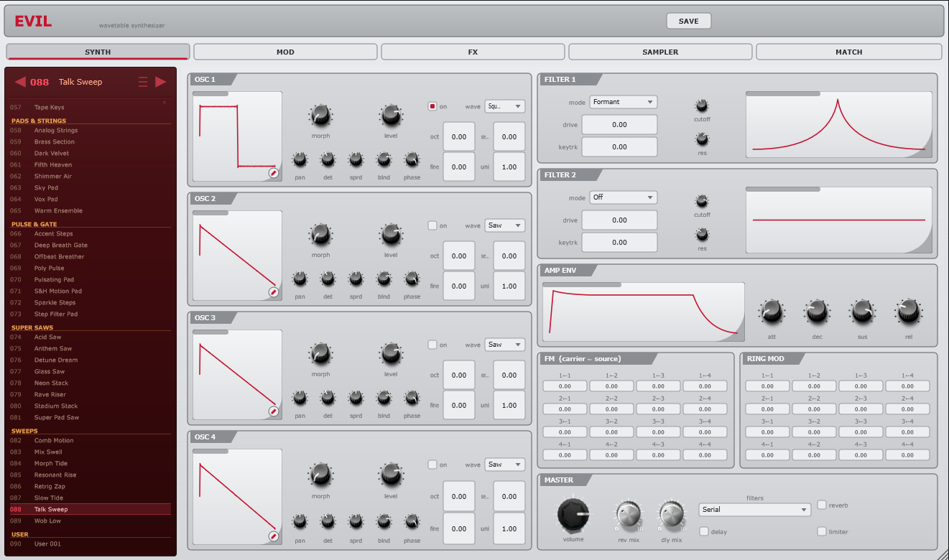Enable the OSC 2 on checkbox

pyautogui.click(x=432, y=225)
